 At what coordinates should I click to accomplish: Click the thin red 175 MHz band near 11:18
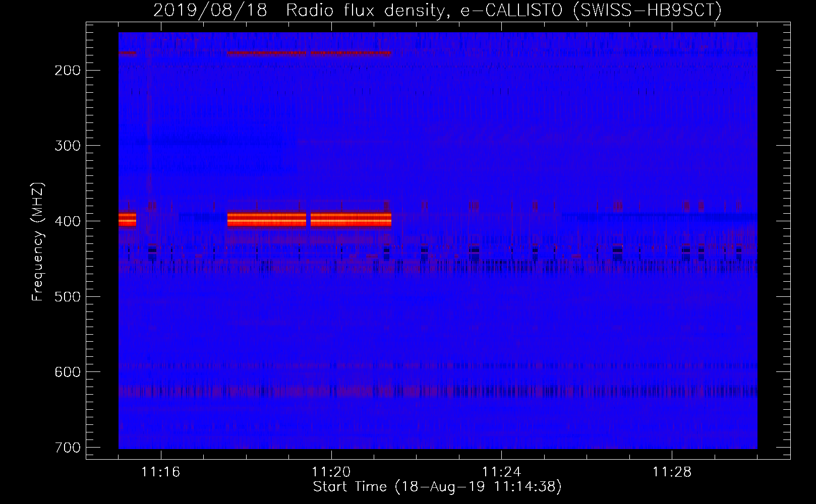coord(267,52)
